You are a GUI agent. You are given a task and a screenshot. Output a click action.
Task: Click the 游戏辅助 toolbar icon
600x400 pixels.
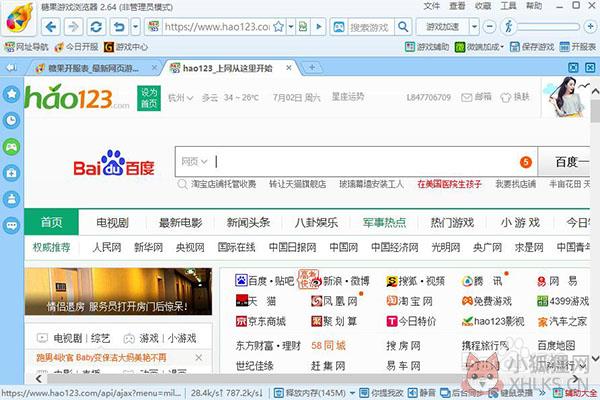(427, 47)
